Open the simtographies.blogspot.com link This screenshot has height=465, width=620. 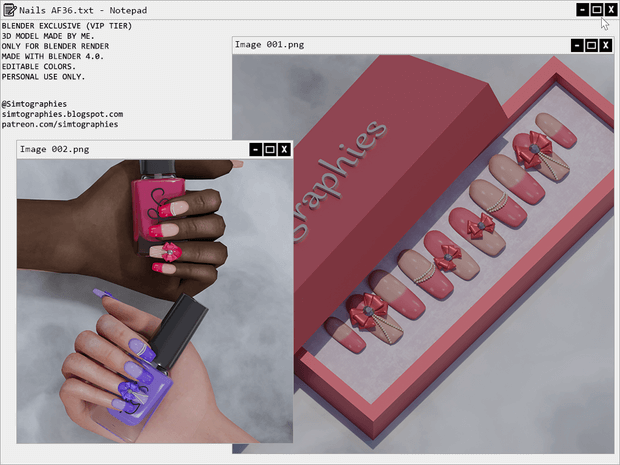pyautogui.click(x=62, y=114)
